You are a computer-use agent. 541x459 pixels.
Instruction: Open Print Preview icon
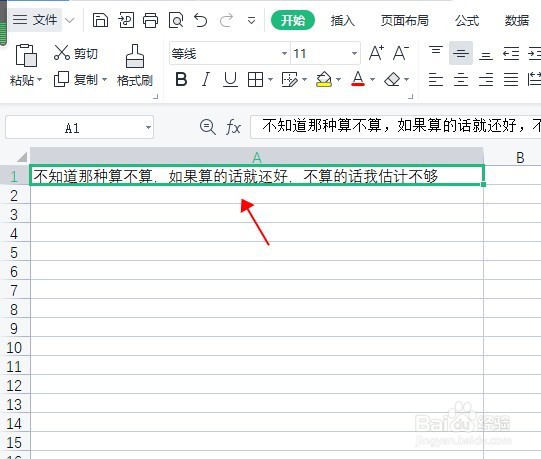point(176,20)
